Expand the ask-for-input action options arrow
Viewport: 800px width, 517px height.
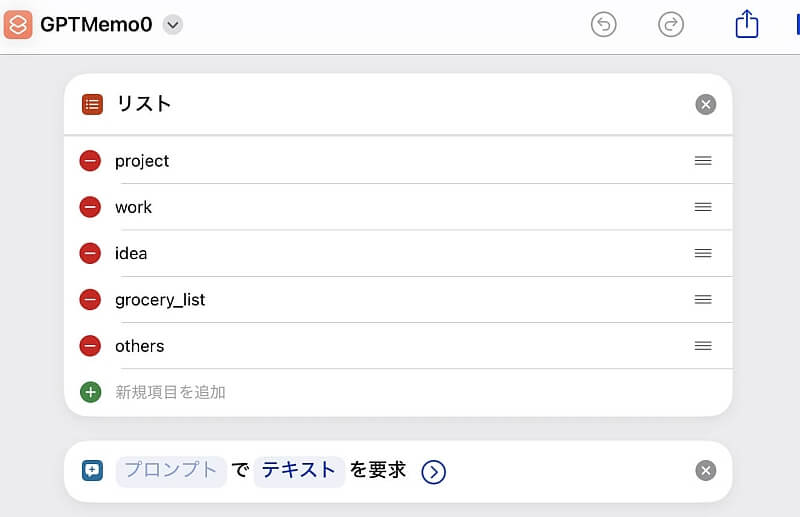(x=433, y=472)
